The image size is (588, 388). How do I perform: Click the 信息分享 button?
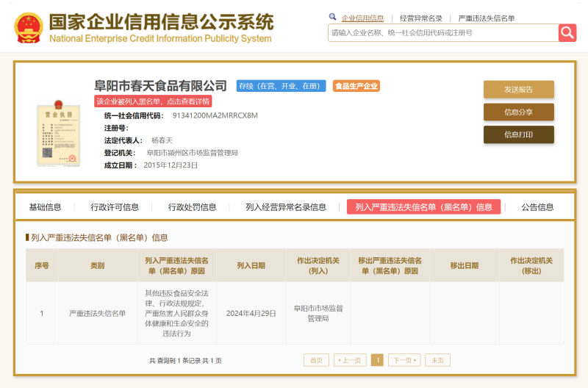point(518,112)
